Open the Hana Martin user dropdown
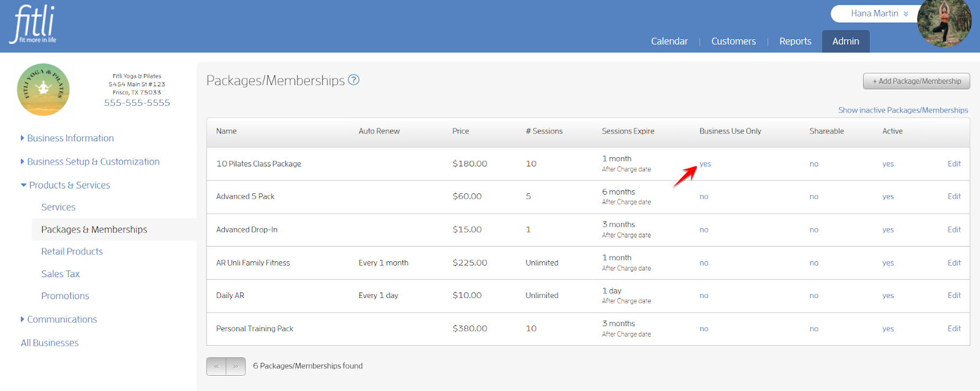 [x=880, y=13]
